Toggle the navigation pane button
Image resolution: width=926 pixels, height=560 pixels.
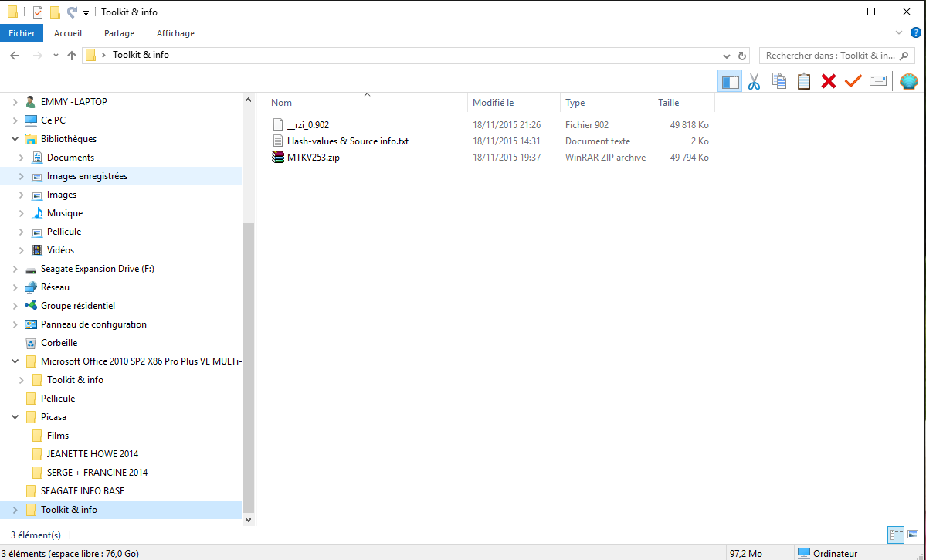(730, 82)
